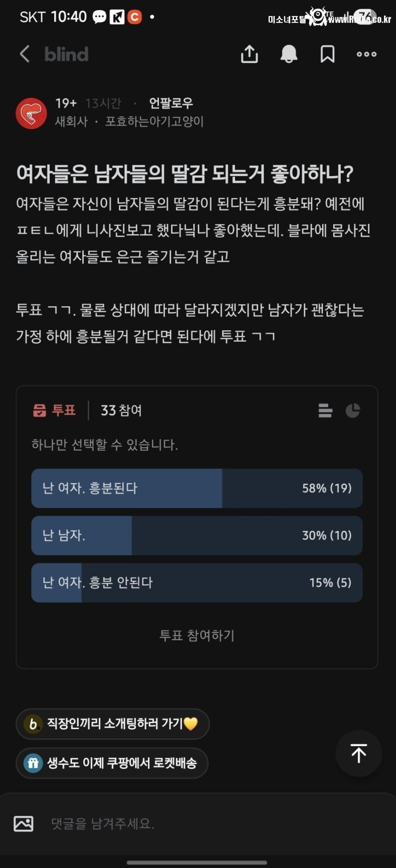Image resolution: width=396 pixels, height=868 pixels.
Task: Open the '직장인끼리 소개팅하러 가기' link
Action: (113, 724)
